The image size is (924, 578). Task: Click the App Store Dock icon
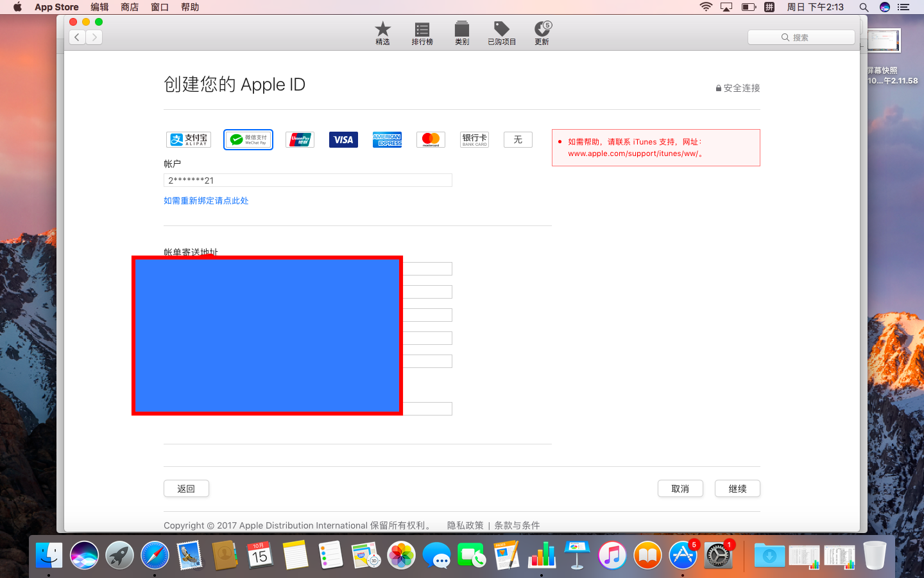(683, 556)
